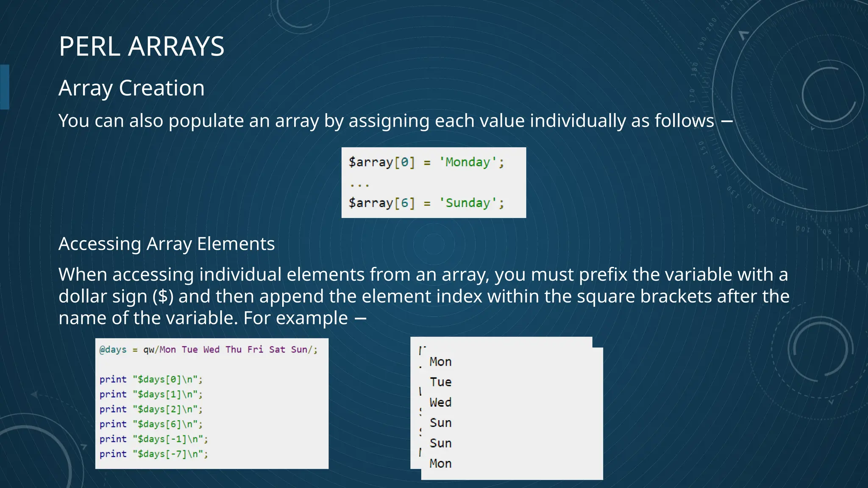Click the 'PERL ARRAYS' slide title
868x488 pixels.
(142, 46)
